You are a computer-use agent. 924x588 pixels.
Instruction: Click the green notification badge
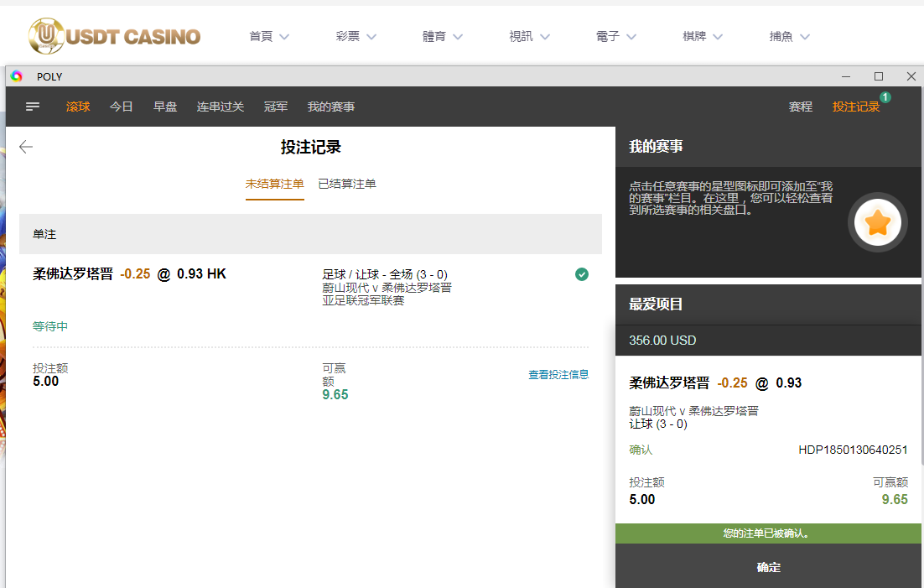coord(885,97)
